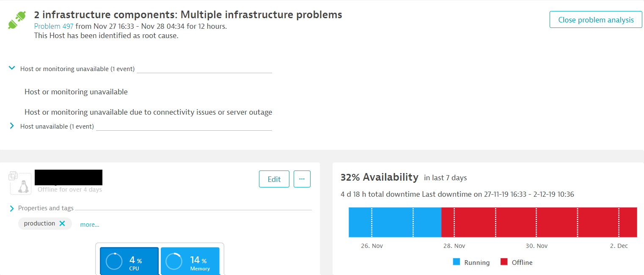Collapse Host or monitoring unavailable section
644x275 pixels.
click(x=12, y=68)
